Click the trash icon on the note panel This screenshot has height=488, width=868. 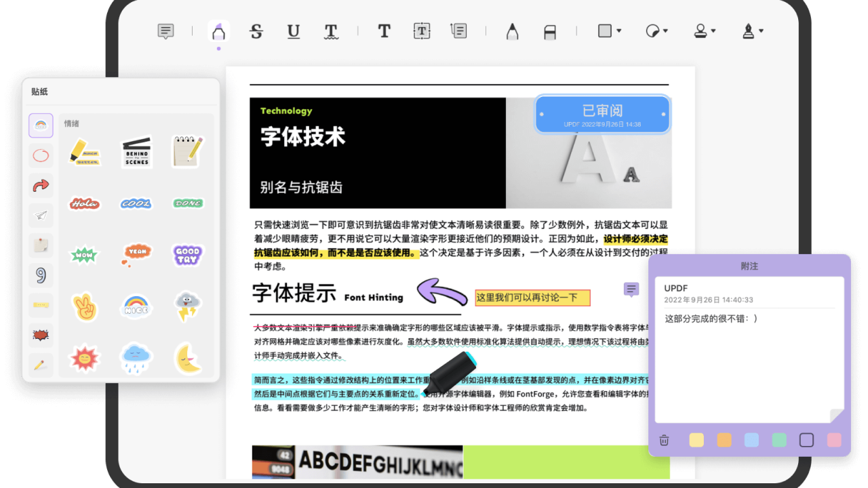pos(664,441)
